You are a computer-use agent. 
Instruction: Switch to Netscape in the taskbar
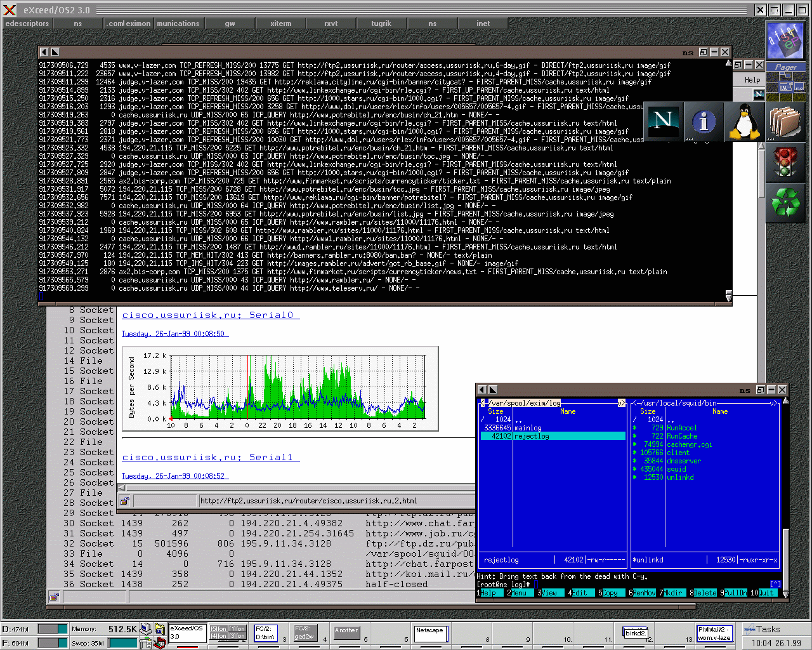[x=431, y=633]
